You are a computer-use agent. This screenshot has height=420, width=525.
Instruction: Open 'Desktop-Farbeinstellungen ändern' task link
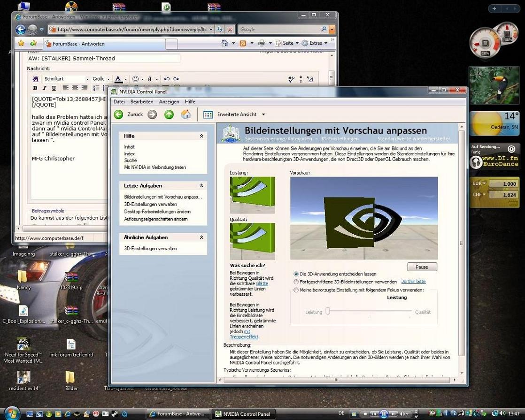coord(157,212)
